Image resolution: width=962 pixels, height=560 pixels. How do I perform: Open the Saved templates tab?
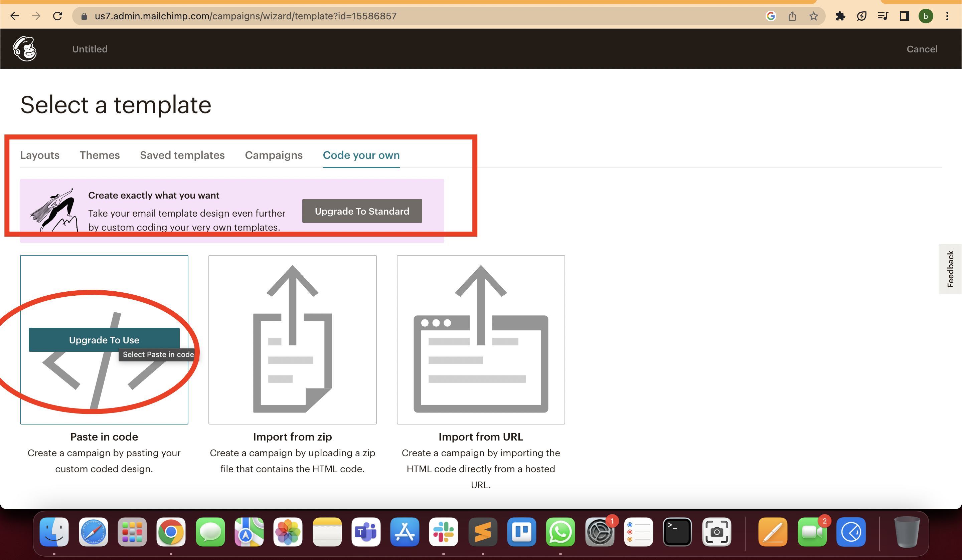[x=182, y=155]
